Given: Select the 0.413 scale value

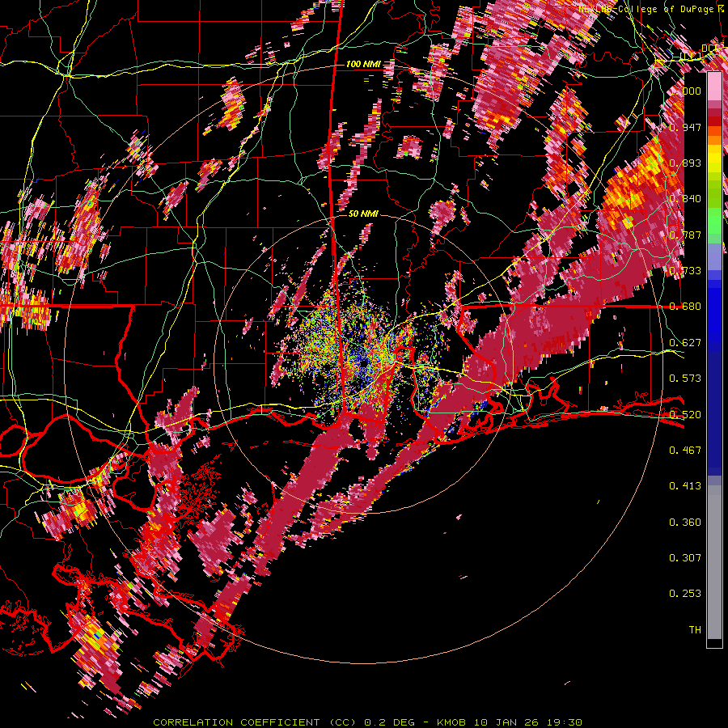Looking at the screenshot, I should 685,486.
